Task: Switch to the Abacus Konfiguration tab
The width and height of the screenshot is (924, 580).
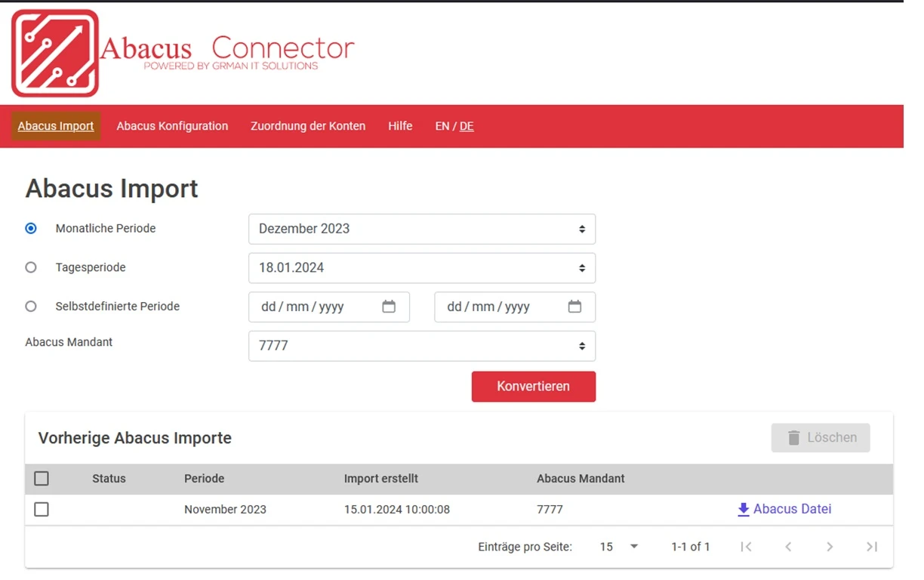Action: click(x=172, y=126)
